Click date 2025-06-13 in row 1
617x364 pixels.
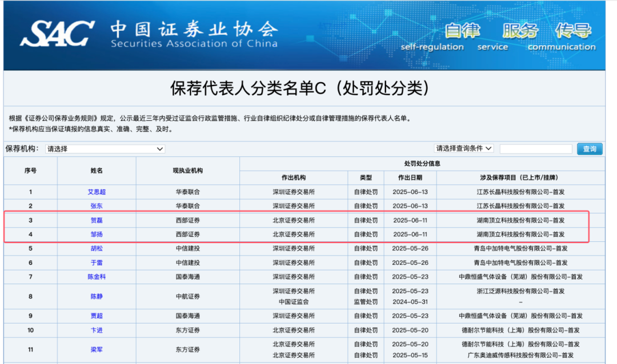(x=410, y=192)
